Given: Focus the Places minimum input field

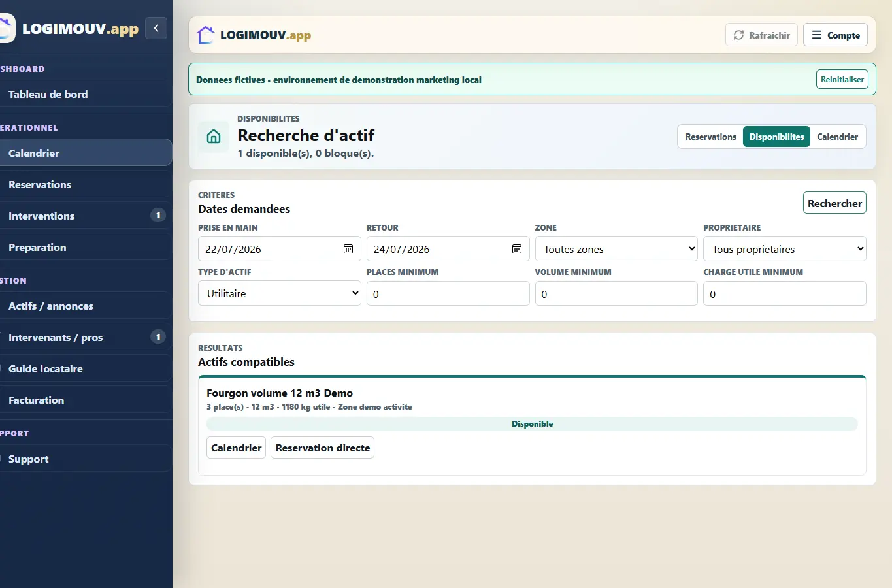Looking at the screenshot, I should coord(448,294).
